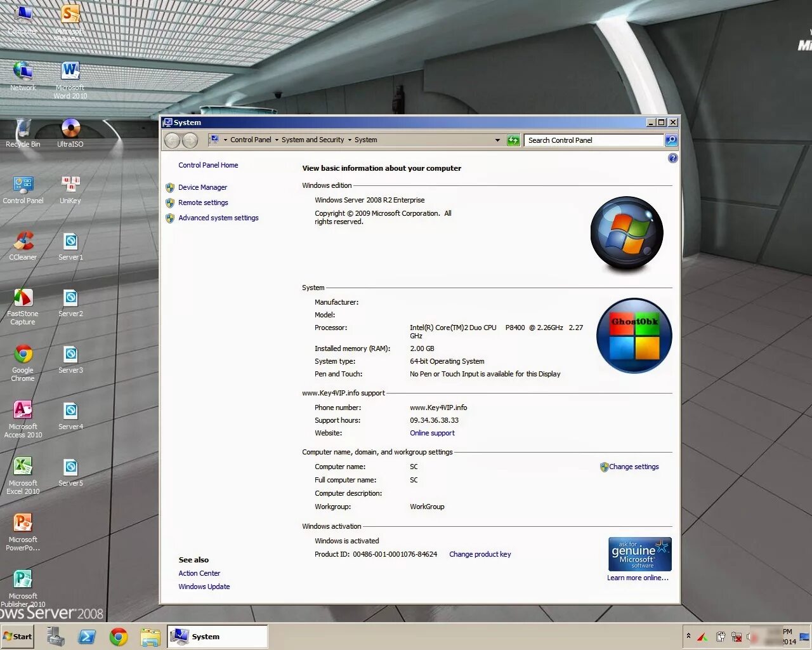Launch UniKey desktop shortcut
812x650 pixels.
70,189
